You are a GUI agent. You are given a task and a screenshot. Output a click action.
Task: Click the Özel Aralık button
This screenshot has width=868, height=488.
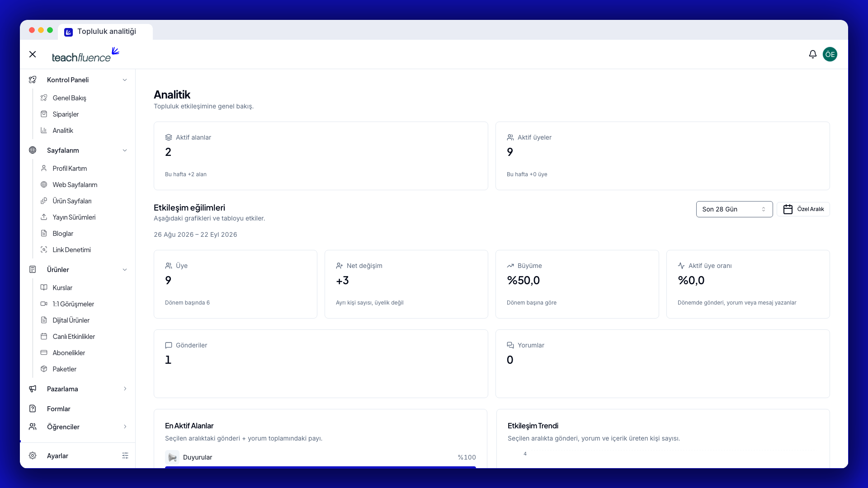point(803,209)
